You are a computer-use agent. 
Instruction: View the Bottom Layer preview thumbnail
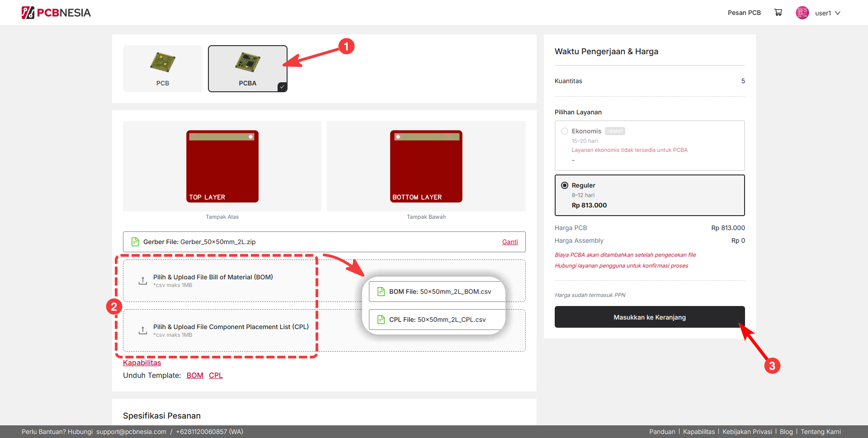tap(426, 166)
